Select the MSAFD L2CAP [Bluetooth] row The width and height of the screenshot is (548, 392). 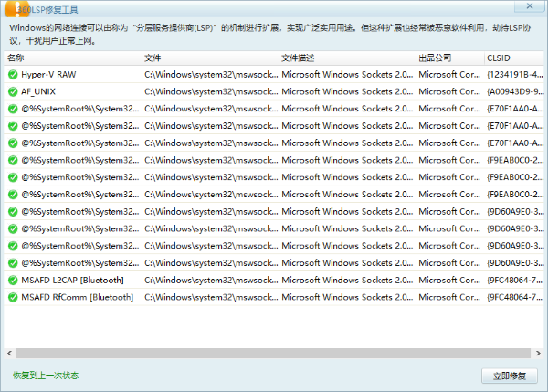[274, 281]
